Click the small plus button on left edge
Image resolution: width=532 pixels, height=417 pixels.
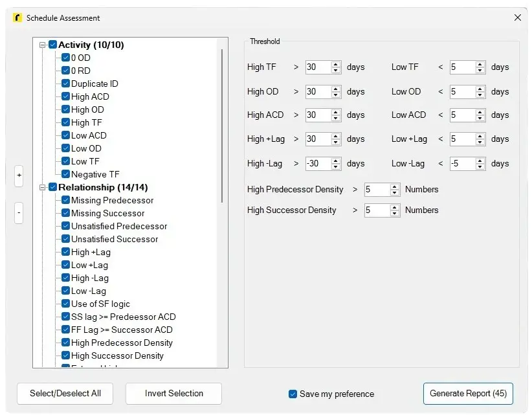pyautogui.click(x=18, y=175)
